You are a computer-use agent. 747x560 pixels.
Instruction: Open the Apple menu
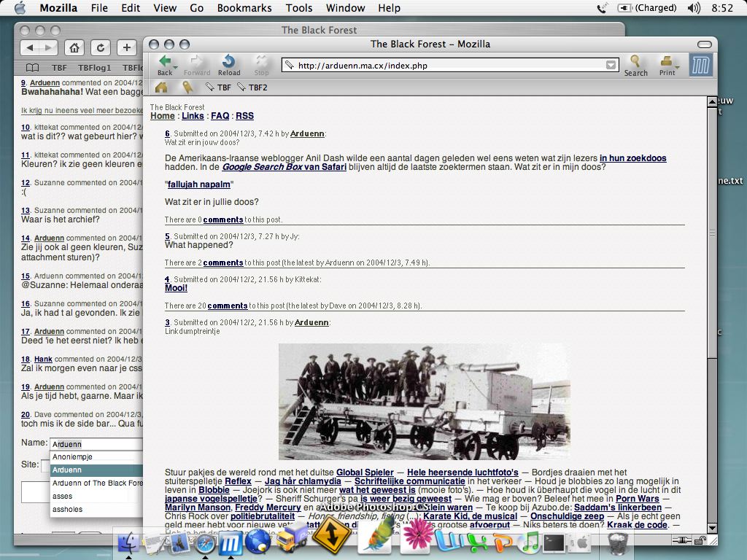click(20, 7)
